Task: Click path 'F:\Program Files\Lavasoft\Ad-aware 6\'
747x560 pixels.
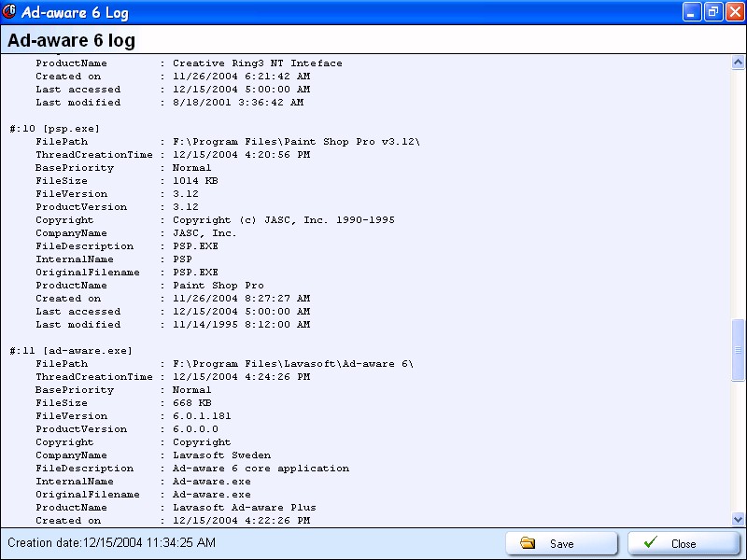Action: pyautogui.click(x=293, y=364)
